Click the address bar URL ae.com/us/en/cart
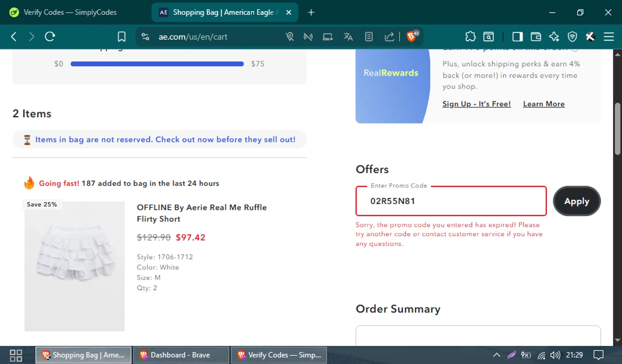 coord(193,37)
